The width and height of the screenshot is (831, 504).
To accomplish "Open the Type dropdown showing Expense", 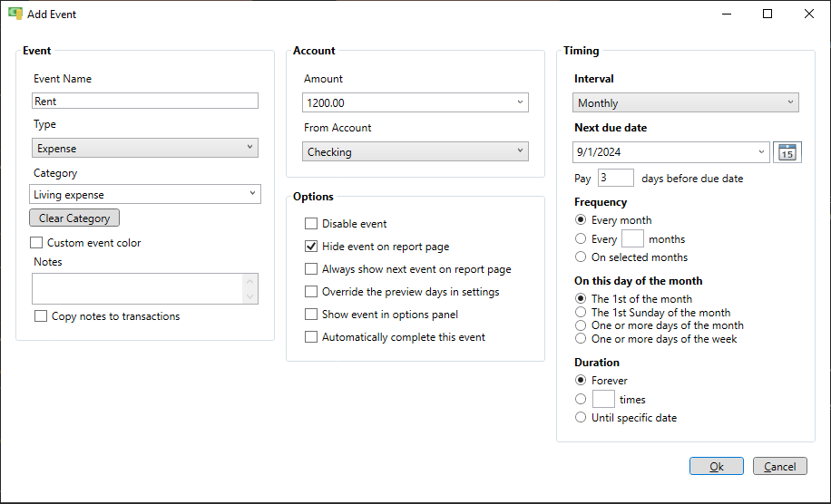I will pos(144,148).
